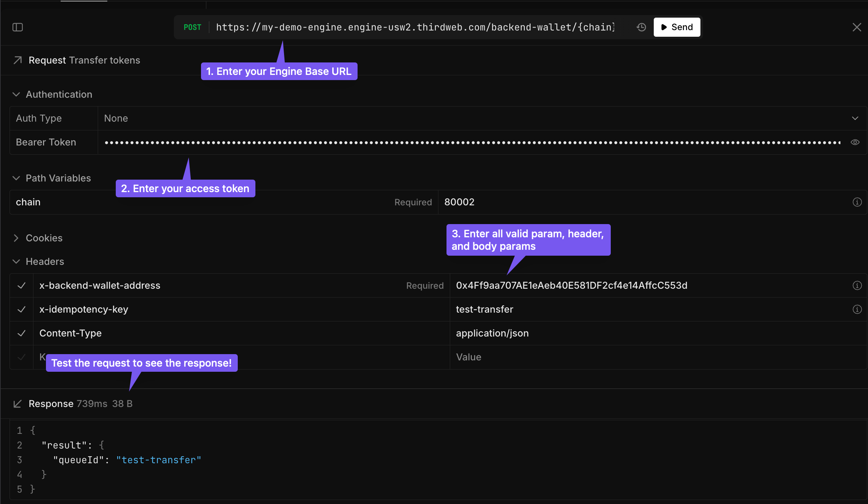Viewport: 868px width, 504px height.
Task: Click the Request arrow icon
Action: point(18,60)
